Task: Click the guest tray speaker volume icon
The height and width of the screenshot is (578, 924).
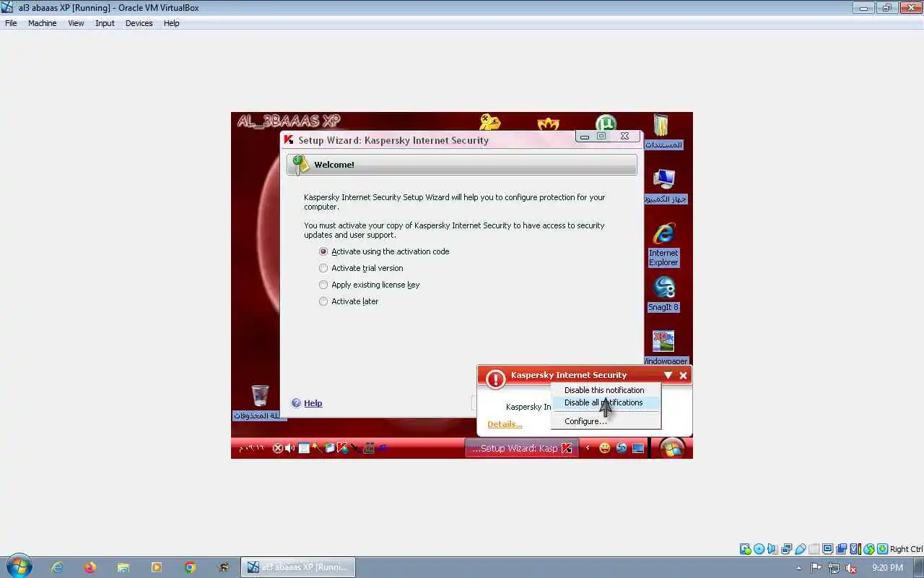Action: click(x=289, y=448)
